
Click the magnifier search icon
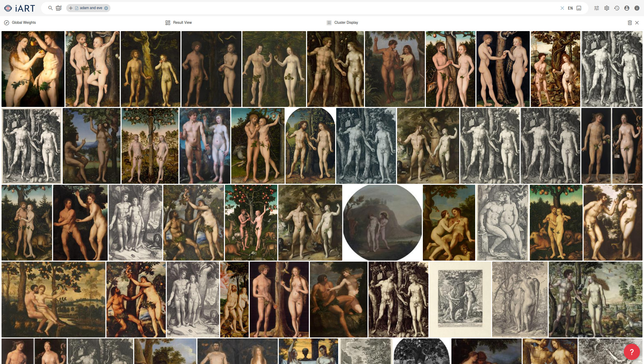point(51,8)
